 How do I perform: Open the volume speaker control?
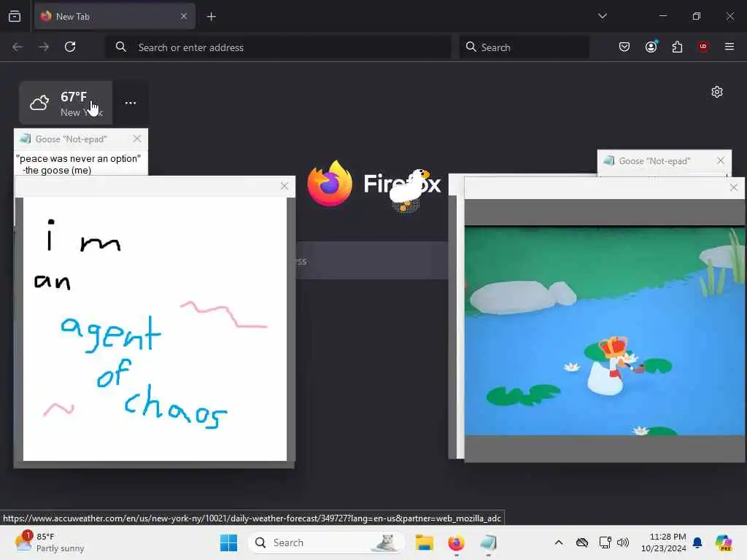point(623,542)
